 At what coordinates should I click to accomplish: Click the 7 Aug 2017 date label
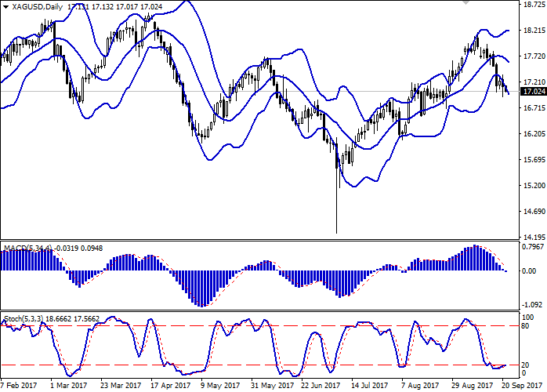(420, 386)
